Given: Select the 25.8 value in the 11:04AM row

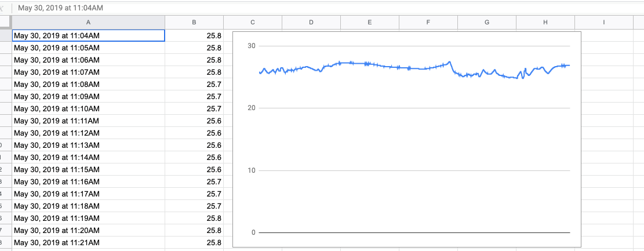Looking at the screenshot, I should (194, 36).
